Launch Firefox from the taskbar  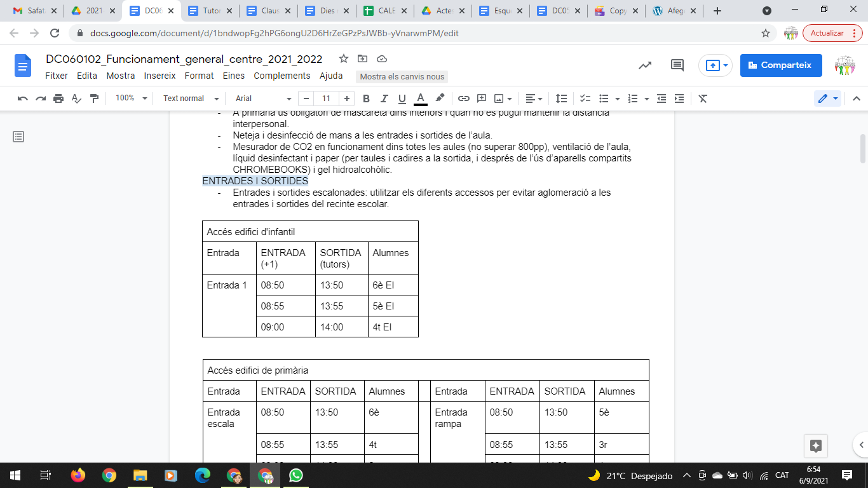click(x=78, y=475)
